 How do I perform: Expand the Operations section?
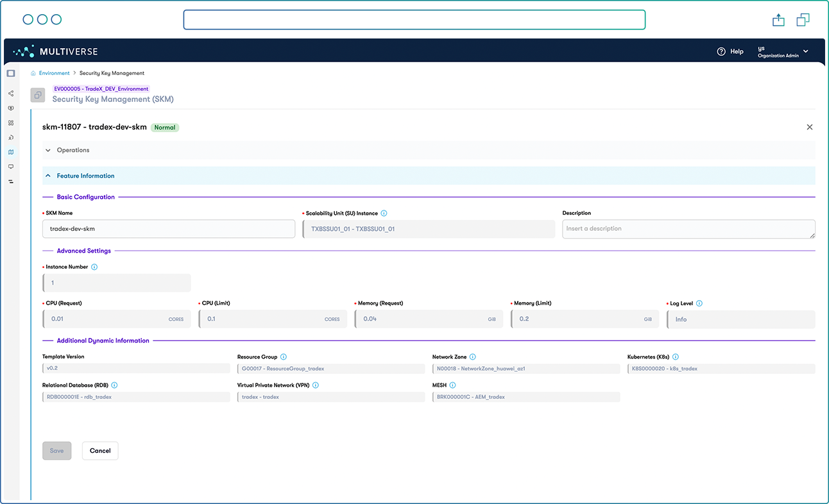tap(429, 150)
